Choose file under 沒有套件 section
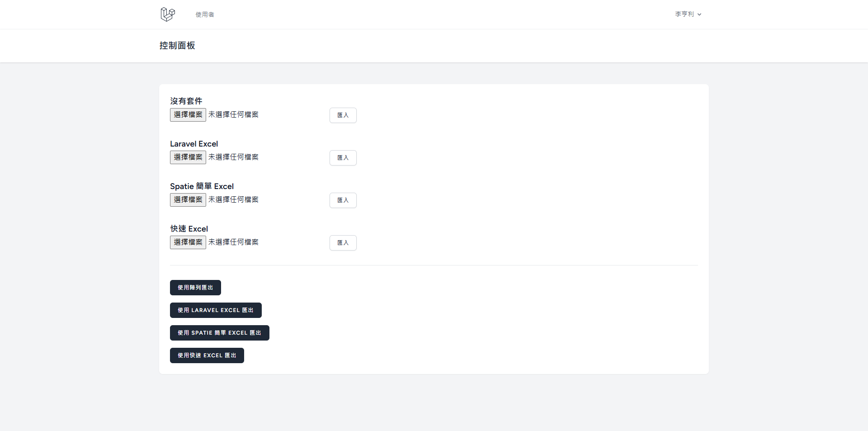Screen dimensions: 868x431 pos(188,115)
